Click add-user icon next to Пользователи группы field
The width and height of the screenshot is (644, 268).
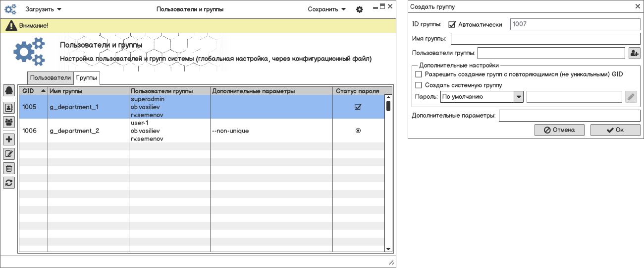[634, 53]
